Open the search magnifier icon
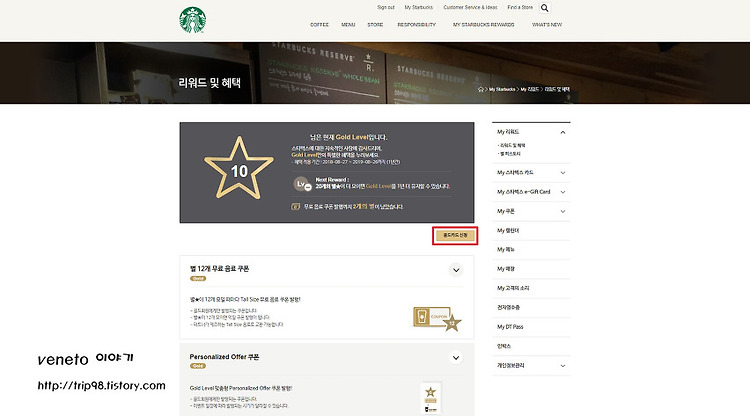This screenshot has height=416, width=750. click(x=545, y=8)
